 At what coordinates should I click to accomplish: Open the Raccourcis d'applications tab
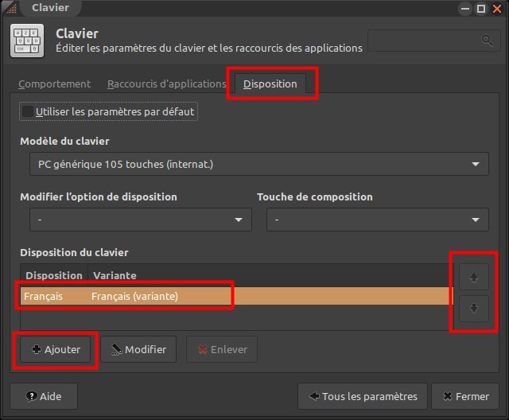pyautogui.click(x=166, y=84)
